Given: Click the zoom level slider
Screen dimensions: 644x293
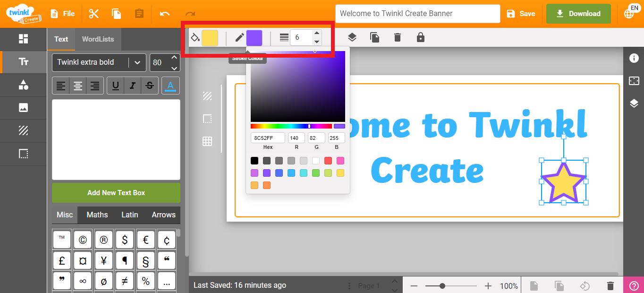Looking at the screenshot, I should [451, 286].
